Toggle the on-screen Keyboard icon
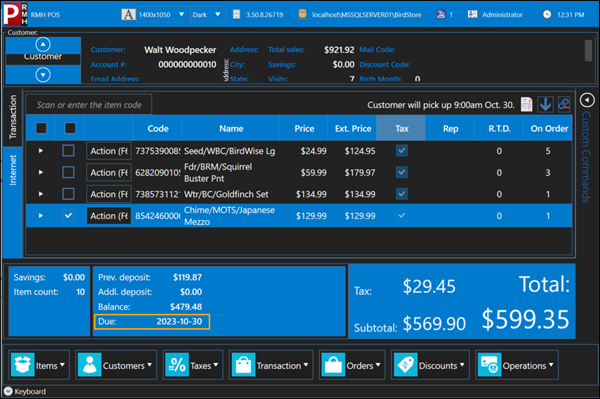 pos(8,391)
